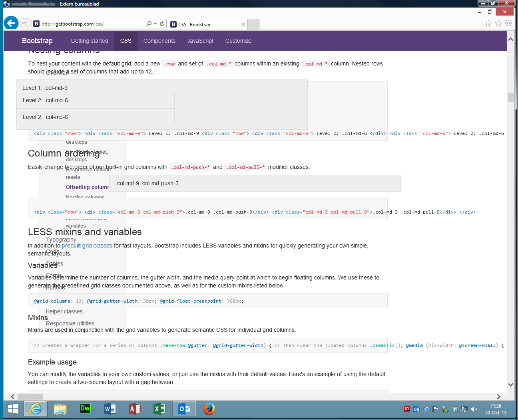The height and width of the screenshot is (420, 518).
Task: Click Adobe tray icon
Action: coord(407,409)
